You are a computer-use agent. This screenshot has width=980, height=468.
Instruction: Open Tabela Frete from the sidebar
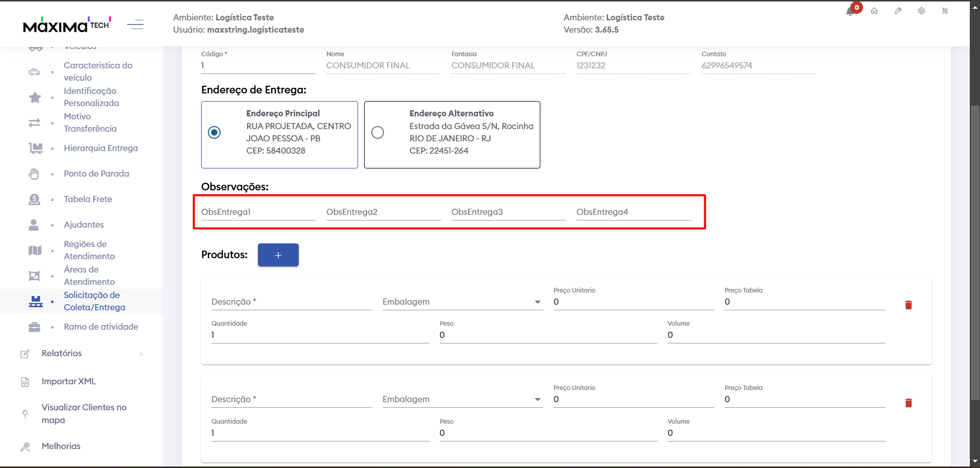tap(88, 200)
